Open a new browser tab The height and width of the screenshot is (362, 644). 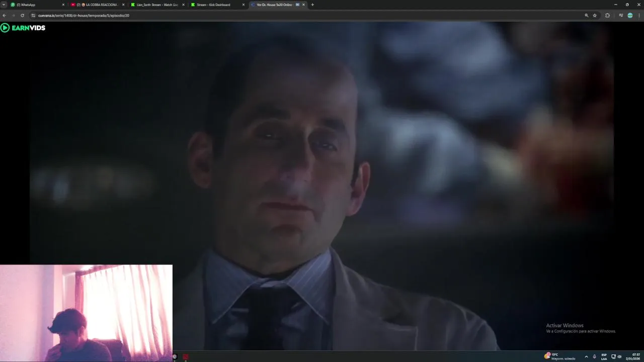click(x=312, y=5)
